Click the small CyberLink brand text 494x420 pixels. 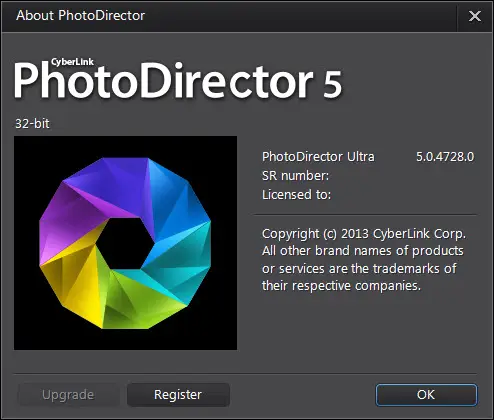point(72,62)
